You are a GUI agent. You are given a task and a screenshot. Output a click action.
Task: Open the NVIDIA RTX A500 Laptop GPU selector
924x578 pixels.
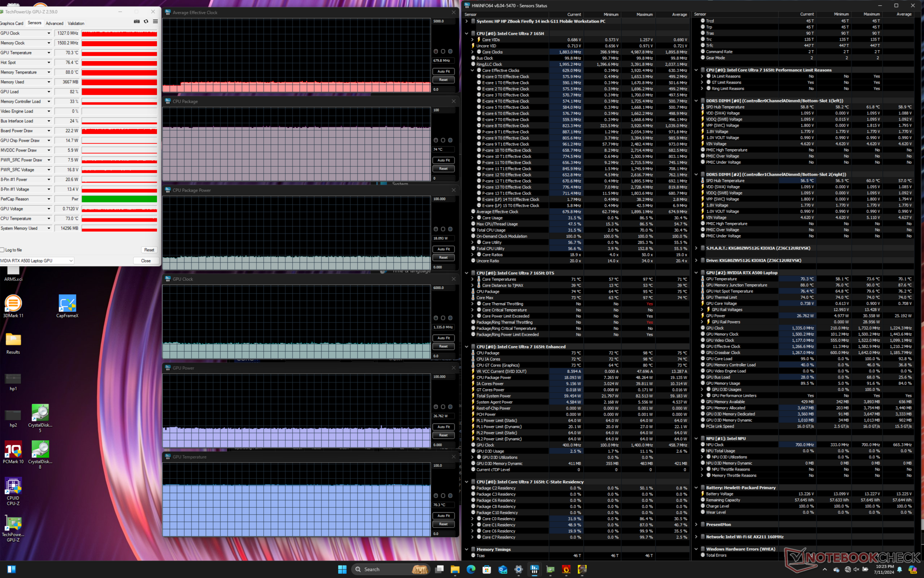37,261
